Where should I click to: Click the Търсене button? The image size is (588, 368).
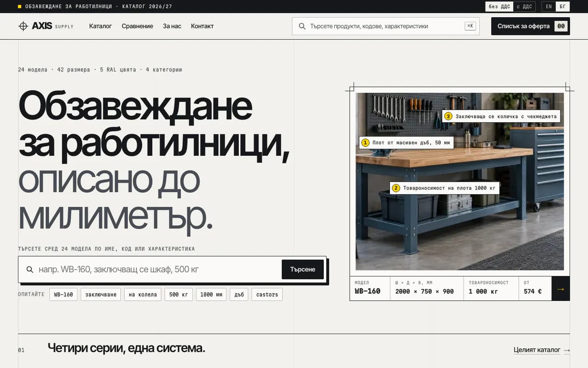pos(303,270)
